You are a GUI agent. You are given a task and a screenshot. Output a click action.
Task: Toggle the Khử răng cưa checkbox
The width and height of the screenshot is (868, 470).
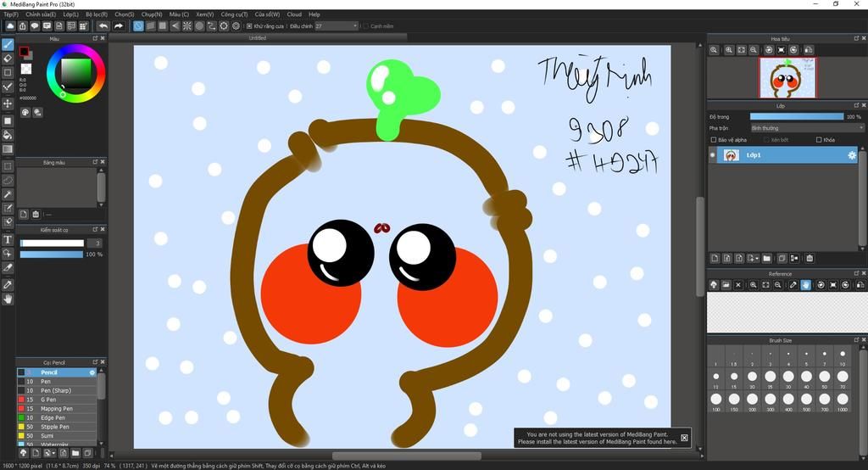point(249,26)
